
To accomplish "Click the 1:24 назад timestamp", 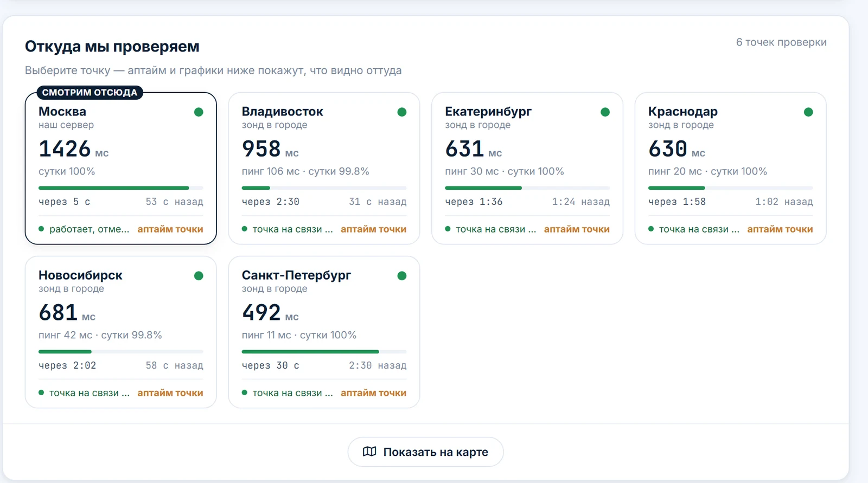I will tap(581, 202).
